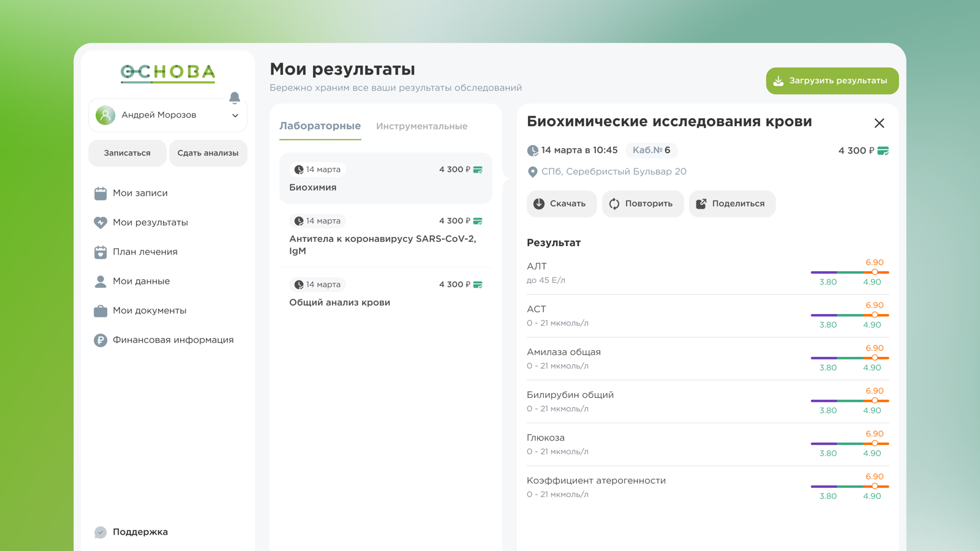This screenshot has width=980, height=551.
Task: Click the Мои результаты heart icon
Action: [x=100, y=223]
